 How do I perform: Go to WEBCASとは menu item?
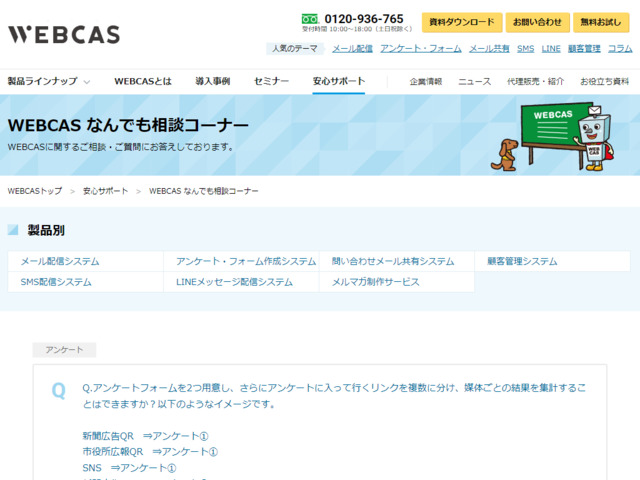coord(143,81)
